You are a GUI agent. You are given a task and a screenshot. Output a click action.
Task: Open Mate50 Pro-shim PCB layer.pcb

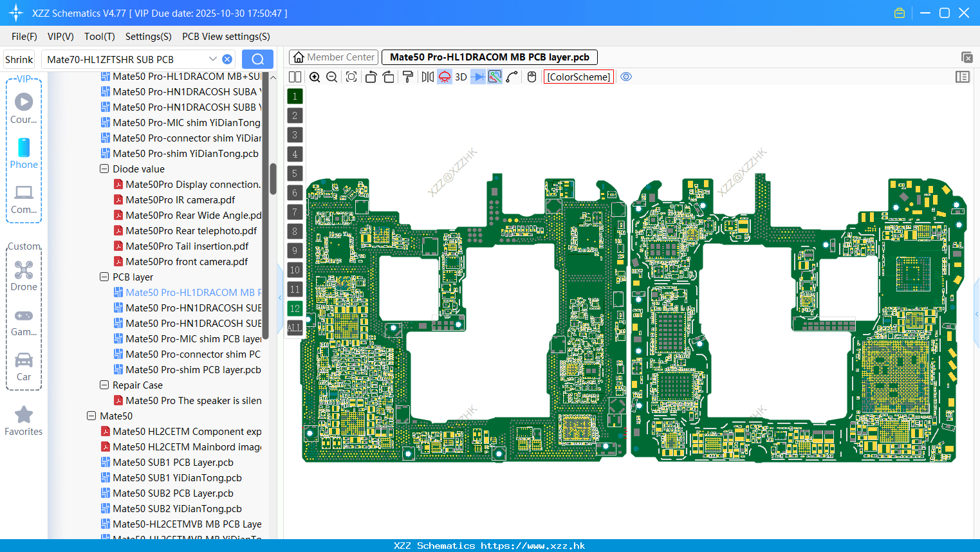pos(187,369)
